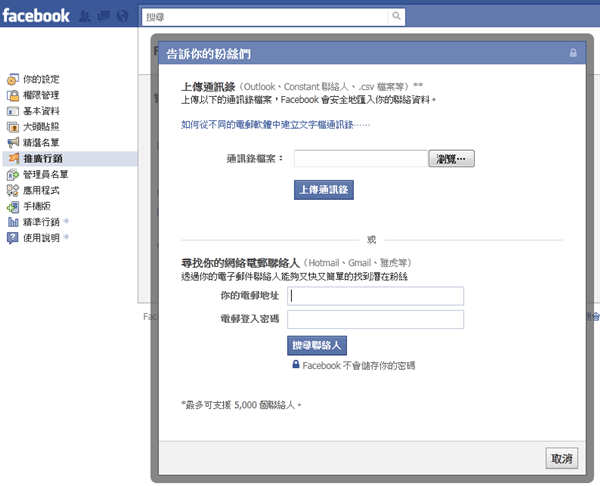The height and width of the screenshot is (486, 600).
Task: Focus the 你的電郵地址 email field
Action: [x=375, y=296]
